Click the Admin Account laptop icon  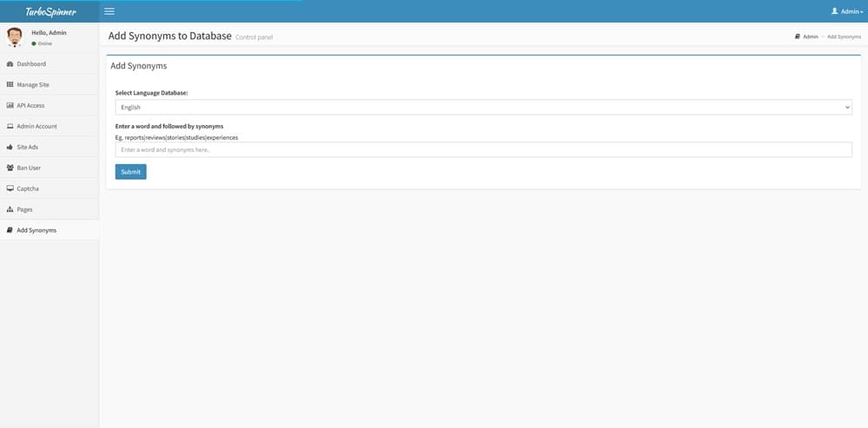[x=10, y=127]
